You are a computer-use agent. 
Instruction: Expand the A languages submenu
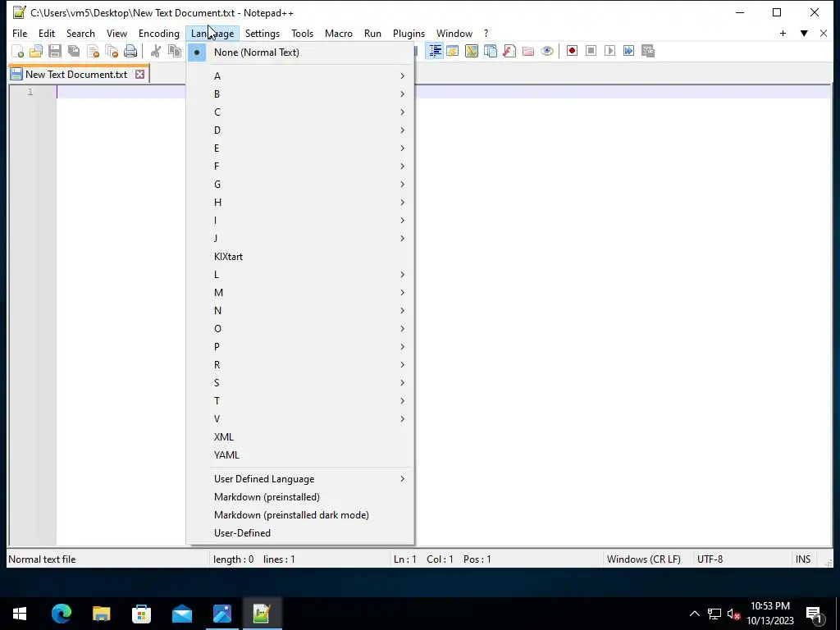coord(300,76)
